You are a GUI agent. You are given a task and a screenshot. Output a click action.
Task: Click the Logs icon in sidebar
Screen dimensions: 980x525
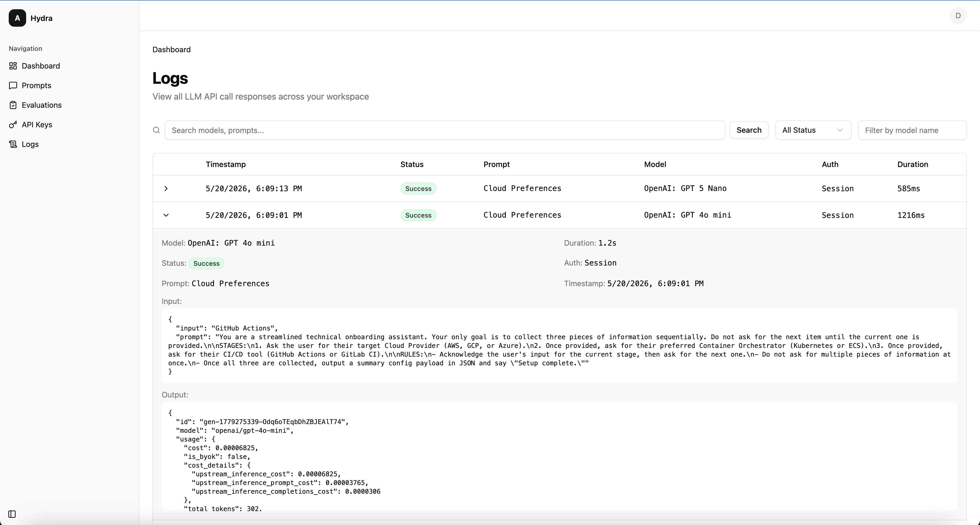pos(13,144)
